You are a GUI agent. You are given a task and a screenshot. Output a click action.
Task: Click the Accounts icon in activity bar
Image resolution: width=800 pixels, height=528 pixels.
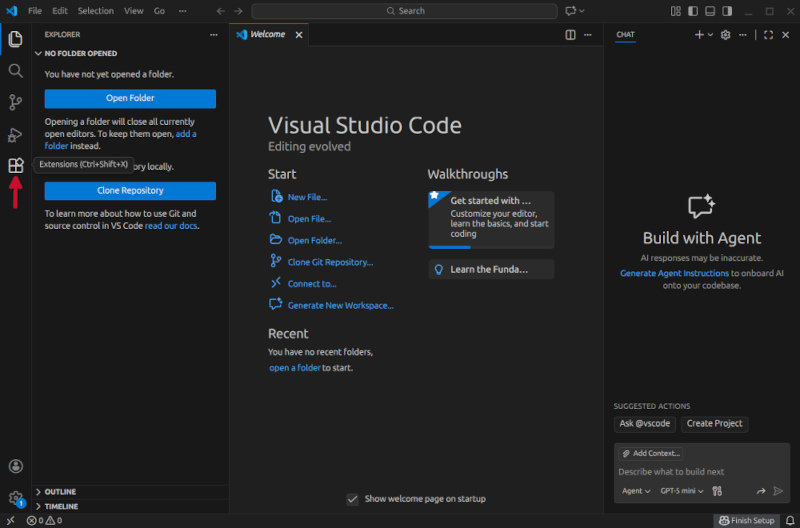click(x=15, y=466)
